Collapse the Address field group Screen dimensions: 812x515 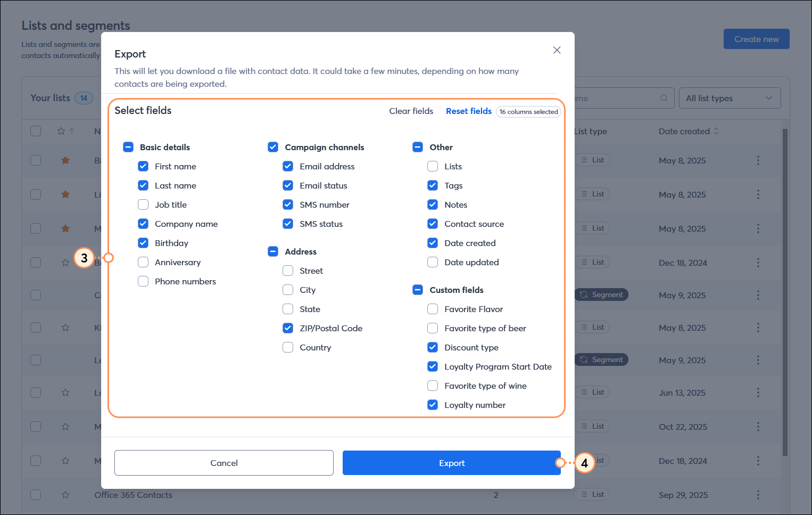click(x=273, y=251)
